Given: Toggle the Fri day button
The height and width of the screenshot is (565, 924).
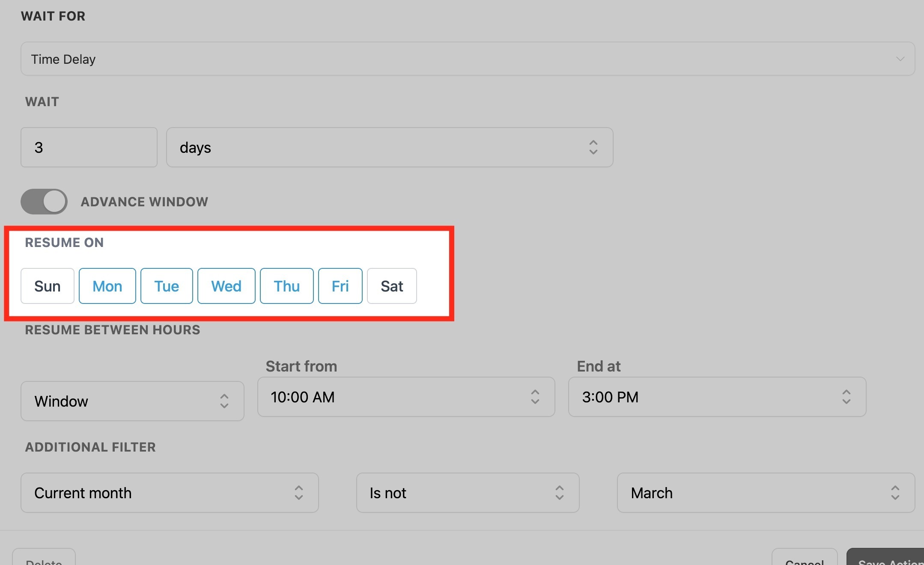Looking at the screenshot, I should [340, 286].
